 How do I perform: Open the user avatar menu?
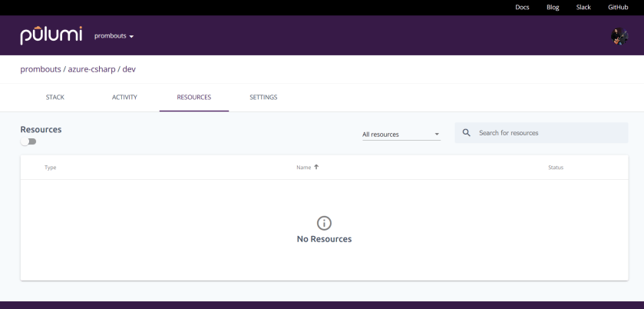(x=619, y=36)
